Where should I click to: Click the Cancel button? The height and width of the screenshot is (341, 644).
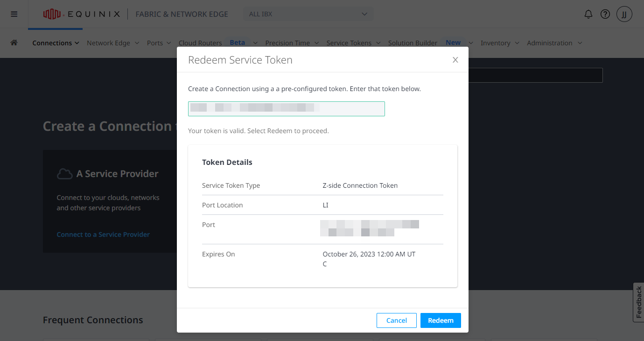coord(397,320)
